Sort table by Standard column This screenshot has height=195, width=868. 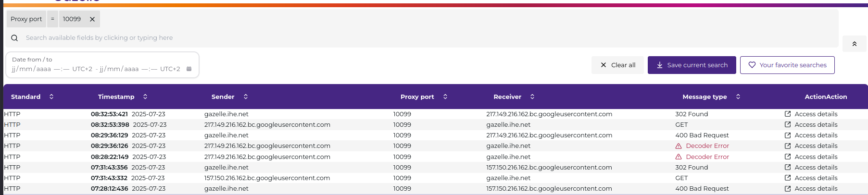tap(51, 97)
